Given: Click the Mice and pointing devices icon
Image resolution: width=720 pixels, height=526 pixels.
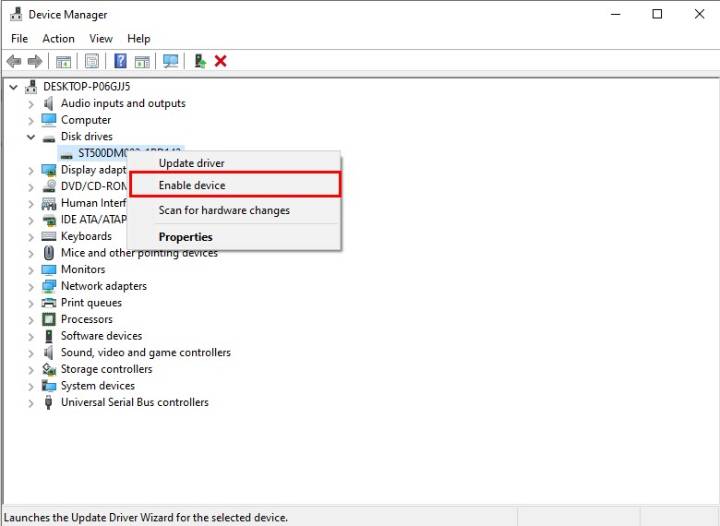Looking at the screenshot, I should 49,253.
